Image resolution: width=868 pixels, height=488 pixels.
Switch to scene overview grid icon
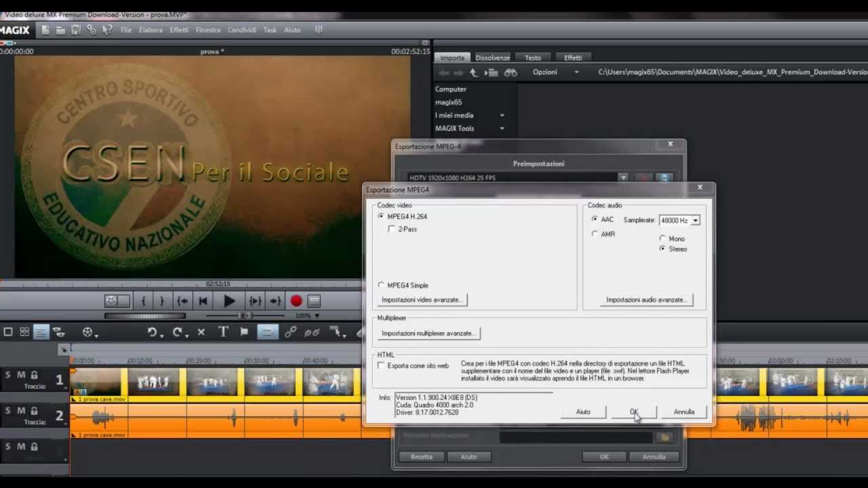tap(24, 331)
